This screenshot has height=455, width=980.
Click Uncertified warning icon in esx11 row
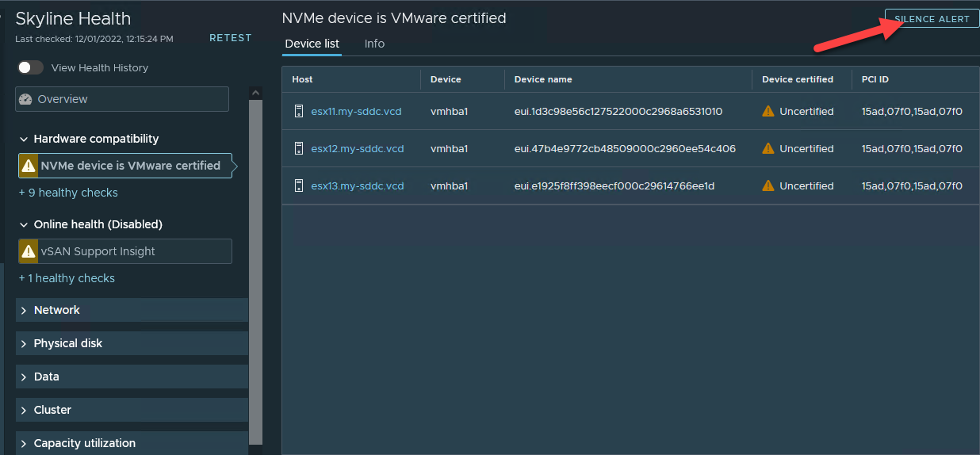tap(768, 112)
